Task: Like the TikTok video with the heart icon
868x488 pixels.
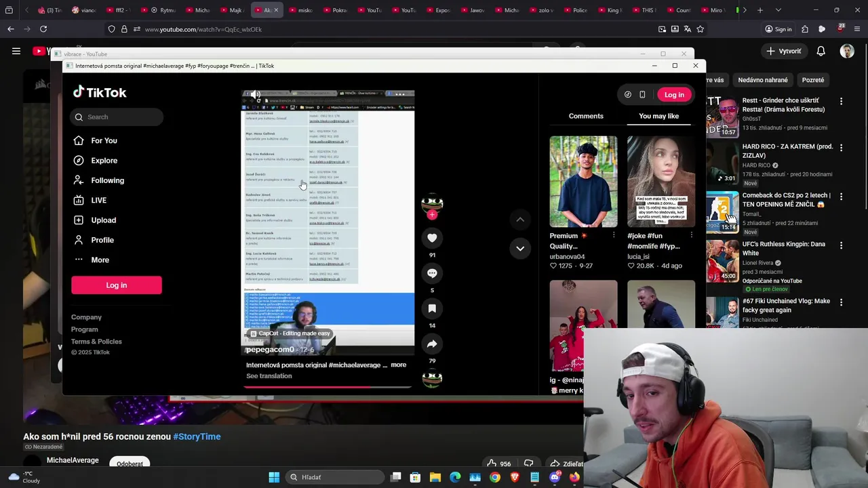Action: [x=432, y=238]
